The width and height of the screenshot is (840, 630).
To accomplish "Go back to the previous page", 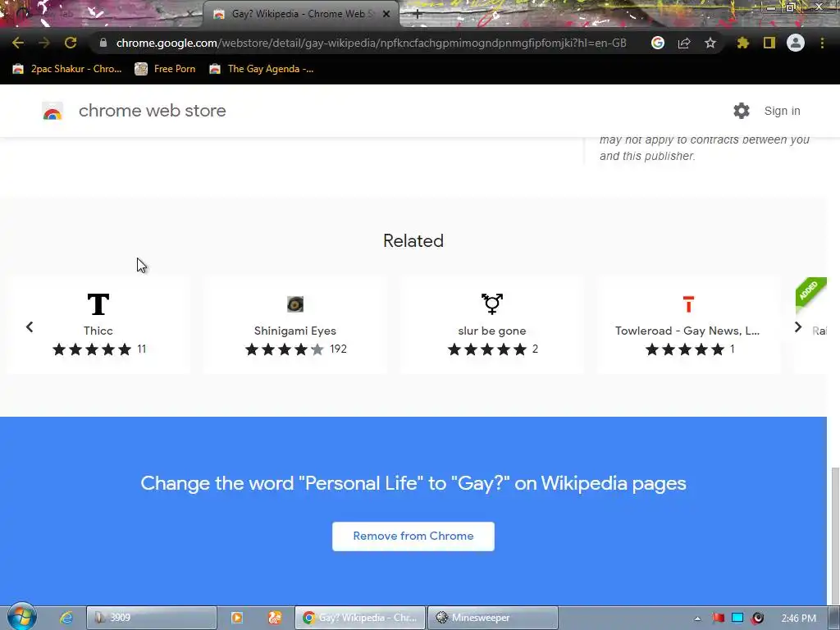I will [18, 43].
